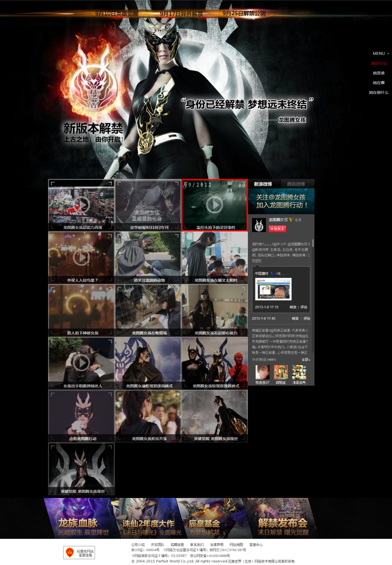392x565 pixels.
Task: Expand all fans via 全部» link
Action: click(x=306, y=360)
